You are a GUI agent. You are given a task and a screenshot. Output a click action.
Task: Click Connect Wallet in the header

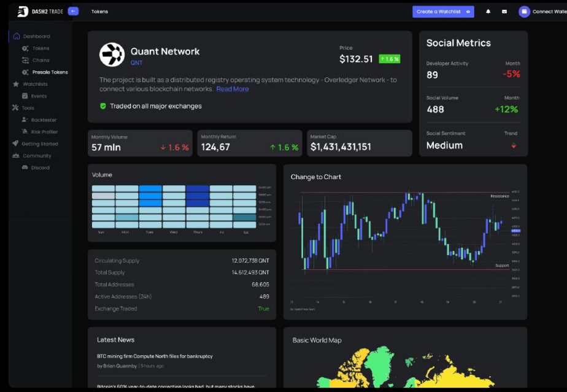coord(550,12)
